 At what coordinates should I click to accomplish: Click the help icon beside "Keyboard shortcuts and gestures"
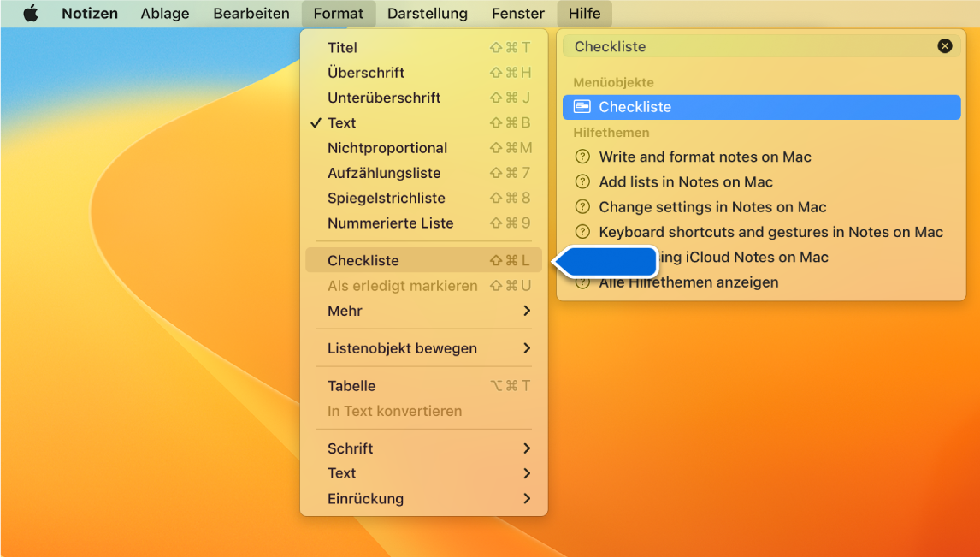pos(582,232)
